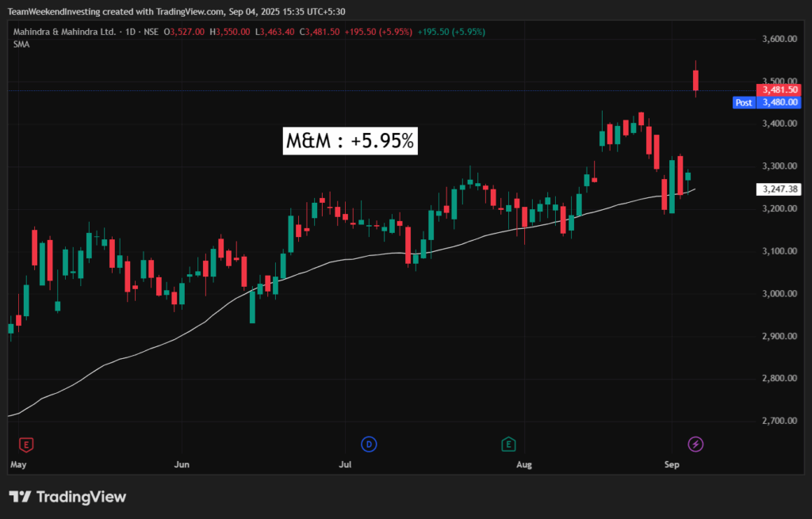Click the 3,100.00 price axis label
Viewport: 812px width, 519px height.
tap(779, 251)
